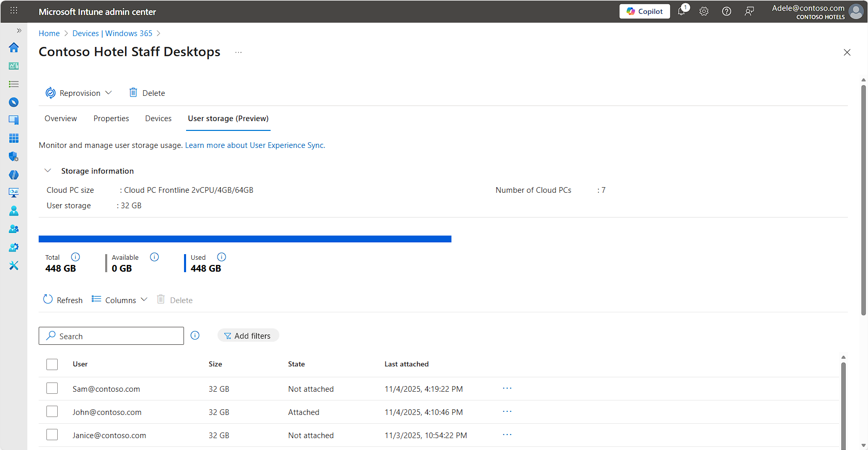868x450 pixels.
Task: Switch to the Overview tab
Action: [x=61, y=119]
